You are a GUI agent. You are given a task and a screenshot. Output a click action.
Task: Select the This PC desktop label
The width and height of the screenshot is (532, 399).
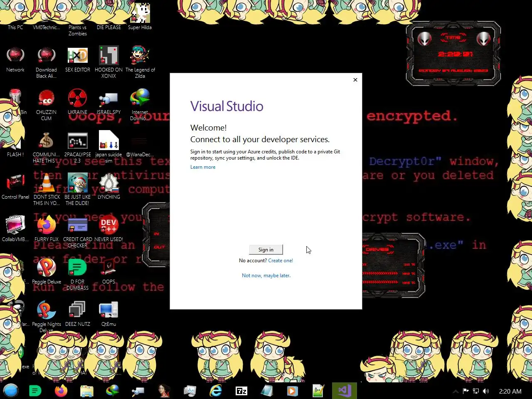(x=15, y=27)
